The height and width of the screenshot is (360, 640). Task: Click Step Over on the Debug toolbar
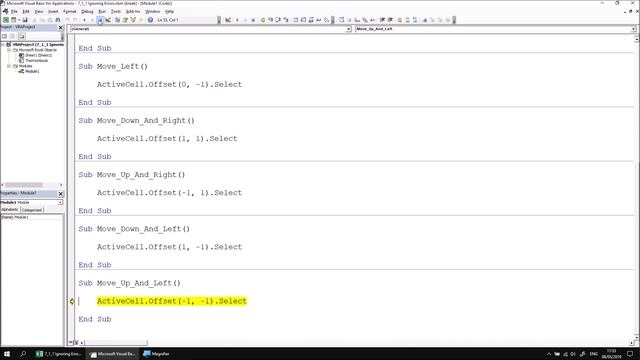(x=278, y=20)
